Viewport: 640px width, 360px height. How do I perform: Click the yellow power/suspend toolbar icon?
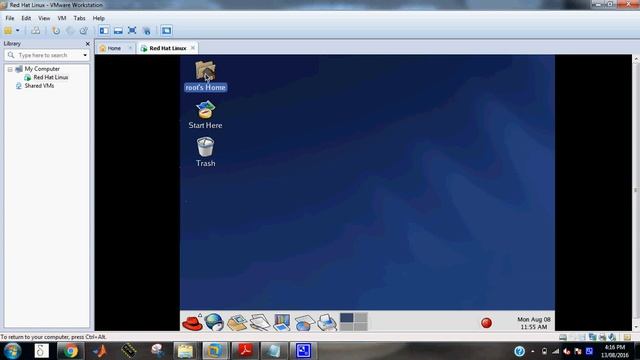8,31
